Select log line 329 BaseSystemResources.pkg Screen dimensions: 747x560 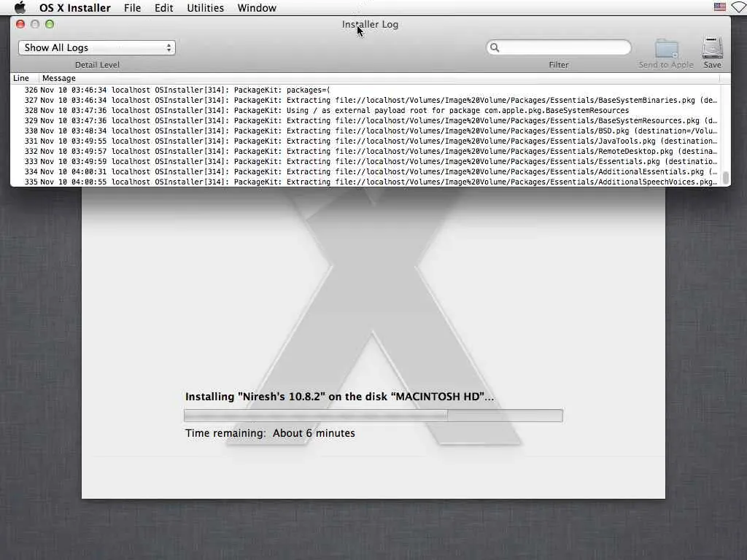point(365,120)
